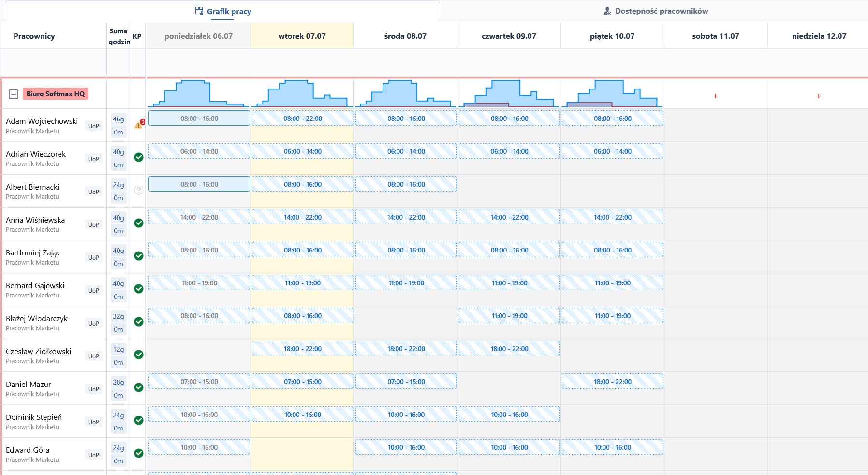The image size is (868, 475).
Task: Collapse the Biuro Softmax HQ group
Action: [x=14, y=94]
